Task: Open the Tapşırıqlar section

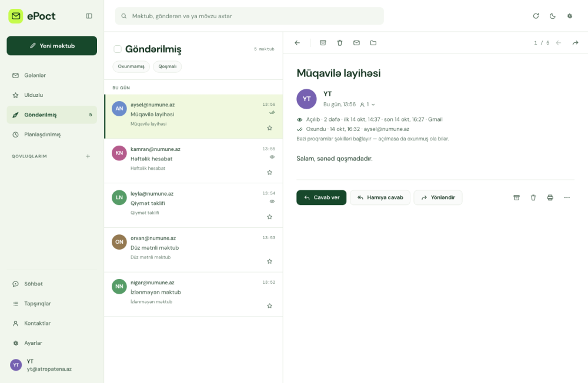Action: coord(52,304)
